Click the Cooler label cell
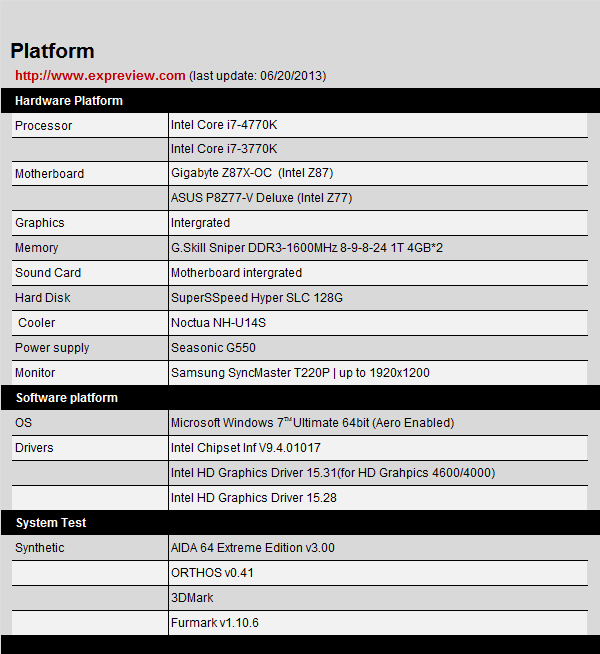Image resolution: width=600 pixels, height=654 pixels. 90,323
